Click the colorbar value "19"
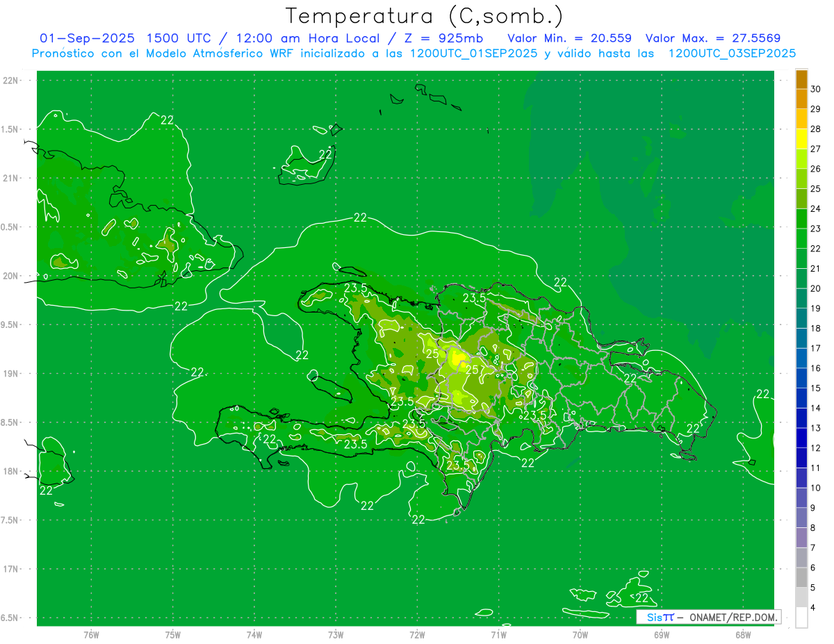 [815, 308]
